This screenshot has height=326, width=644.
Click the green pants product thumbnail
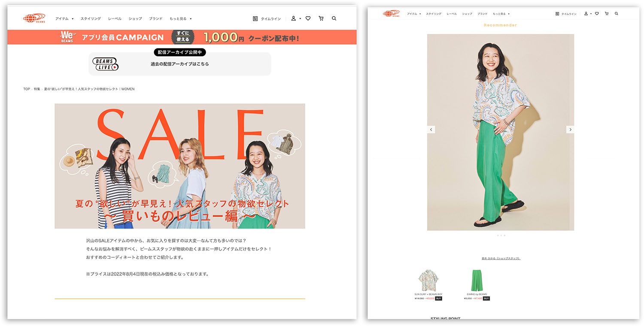coord(477,281)
